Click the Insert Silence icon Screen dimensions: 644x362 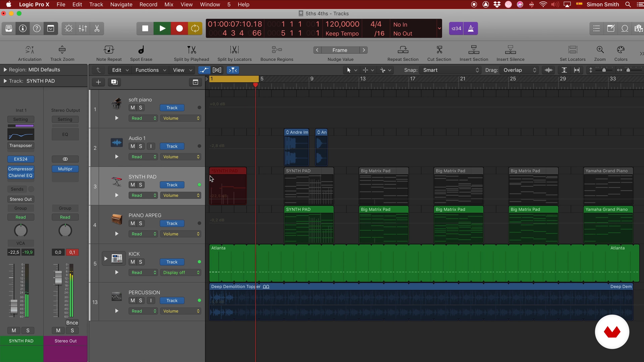click(511, 50)
